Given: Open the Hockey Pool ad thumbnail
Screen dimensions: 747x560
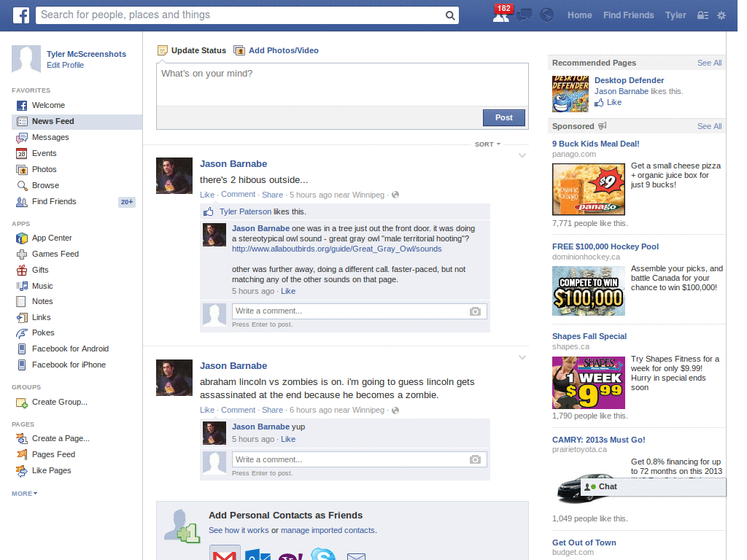Looking at the screenshot, I should tap(589, 291).
